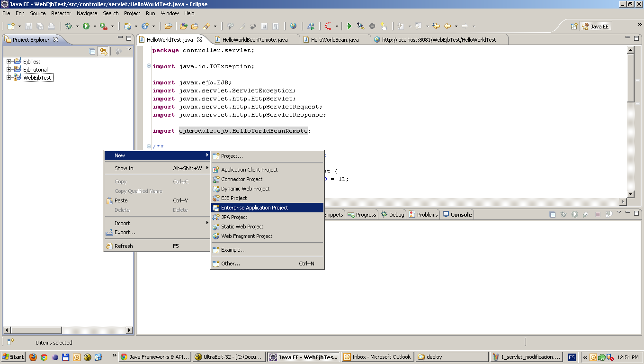Image resolution: width=644 pixels, height=364 pixels.
Task: Open the Window menu
Action: point(170,13)
